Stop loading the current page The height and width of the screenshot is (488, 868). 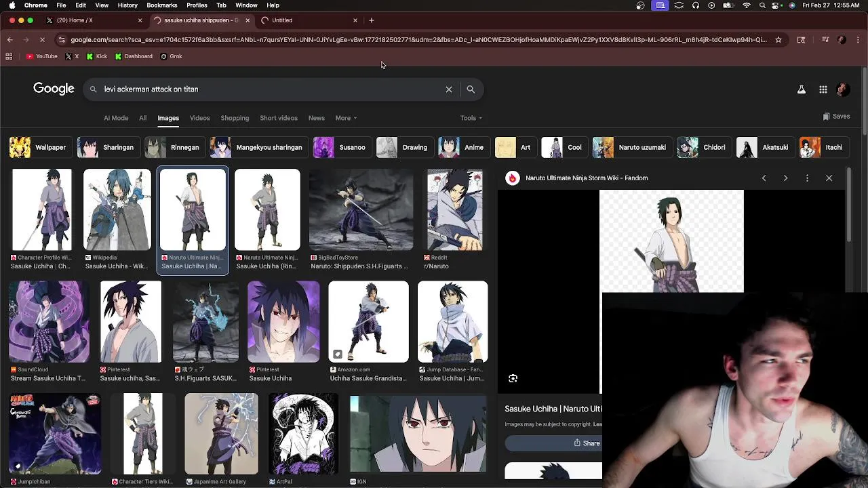click(x=42, y=40)
